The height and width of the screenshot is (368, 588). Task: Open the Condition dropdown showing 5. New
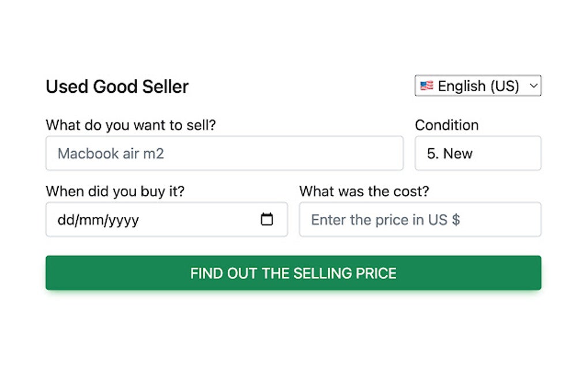point(477,153)
